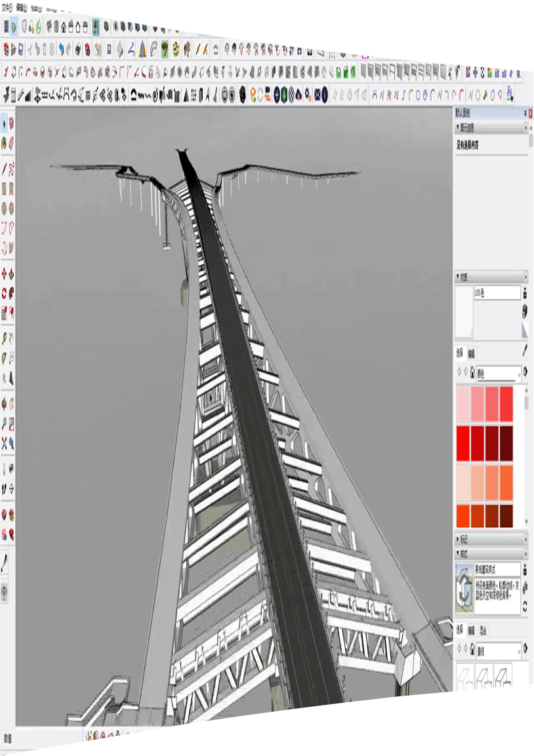
Task: Collapse the 图元信息 panel
Action: (x=458, y=127)
